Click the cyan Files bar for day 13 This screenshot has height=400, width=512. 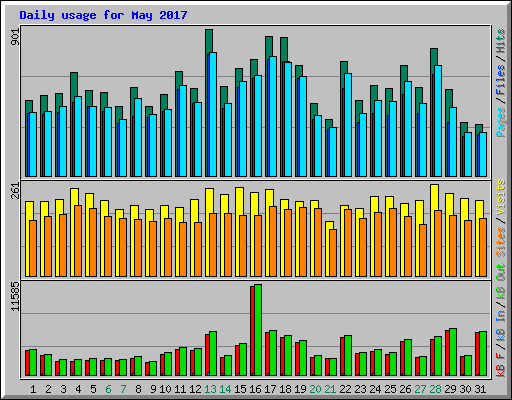pyautogui.click(x=213, y=114)
